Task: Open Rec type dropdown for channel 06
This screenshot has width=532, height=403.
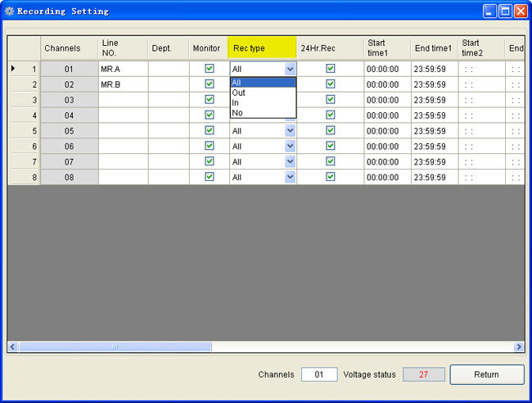Action: click(x=290, y=146)
